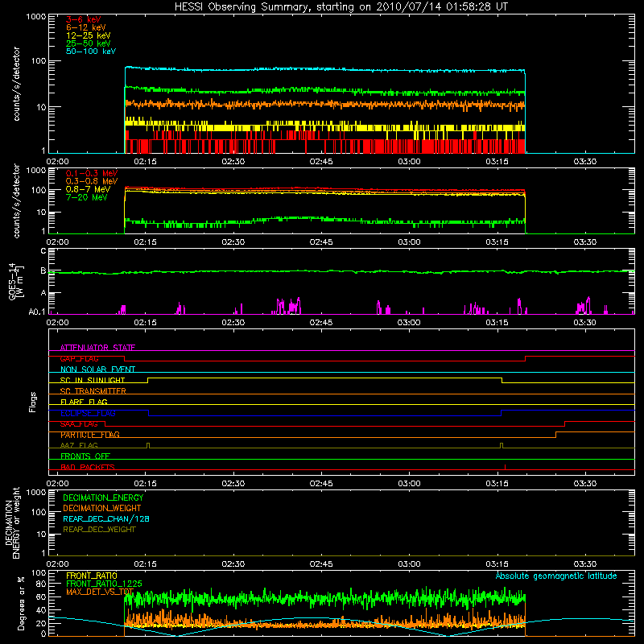
Task: Select the "0.1-0.3 MeV" legend label
Action: pyautogui.click(x=92, y=173)
